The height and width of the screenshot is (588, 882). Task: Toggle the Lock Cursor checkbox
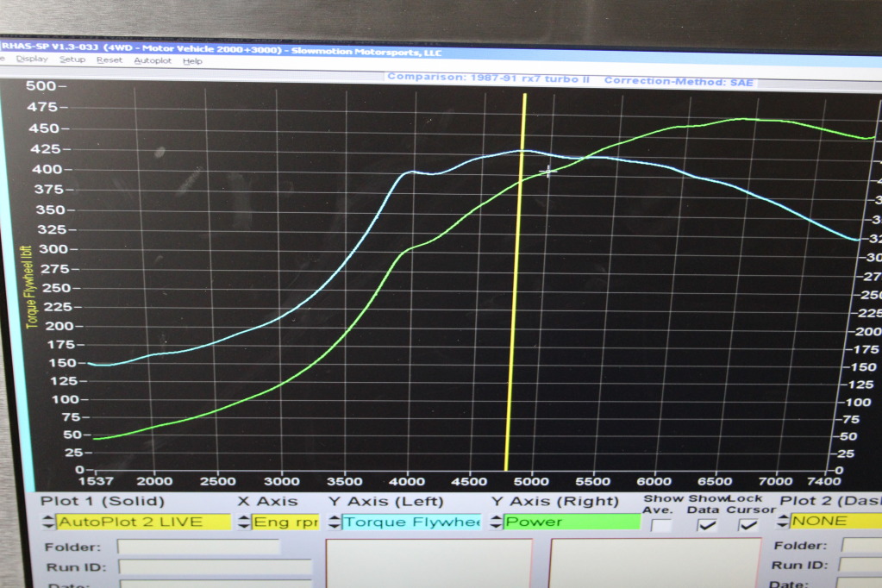coord(748,526)
